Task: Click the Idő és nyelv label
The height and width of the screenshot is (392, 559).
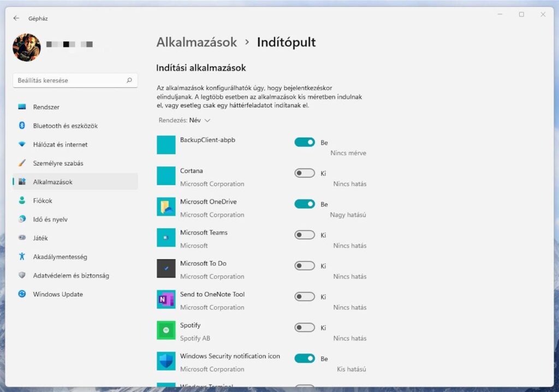Action: (50, 219)
